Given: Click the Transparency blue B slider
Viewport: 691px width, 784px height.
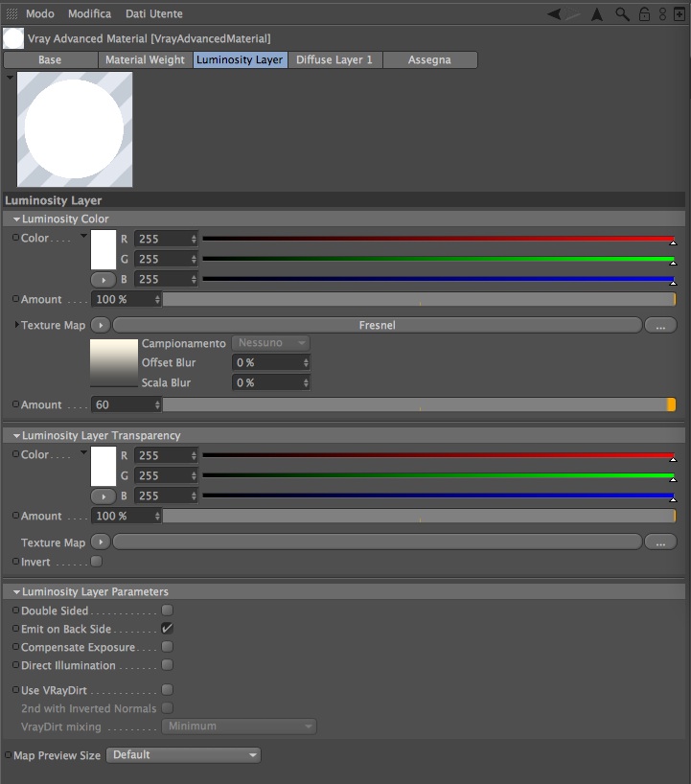Looking at the screenshot, I should click(439, 496).
